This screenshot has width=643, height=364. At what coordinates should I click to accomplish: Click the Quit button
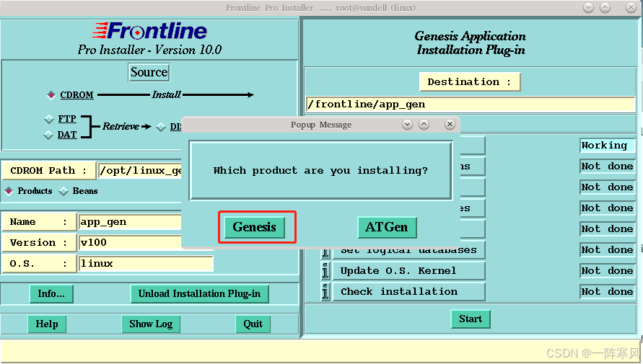tap(253, 324)
